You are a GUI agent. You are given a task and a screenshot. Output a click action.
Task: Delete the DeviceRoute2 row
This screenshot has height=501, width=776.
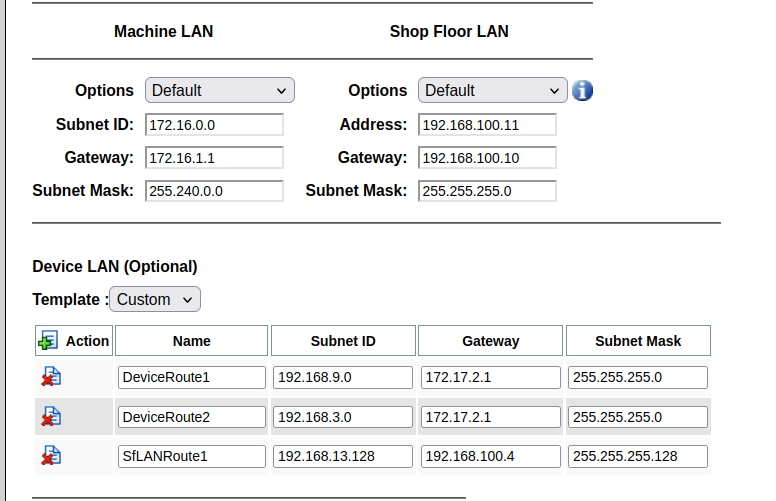[51, 416]
